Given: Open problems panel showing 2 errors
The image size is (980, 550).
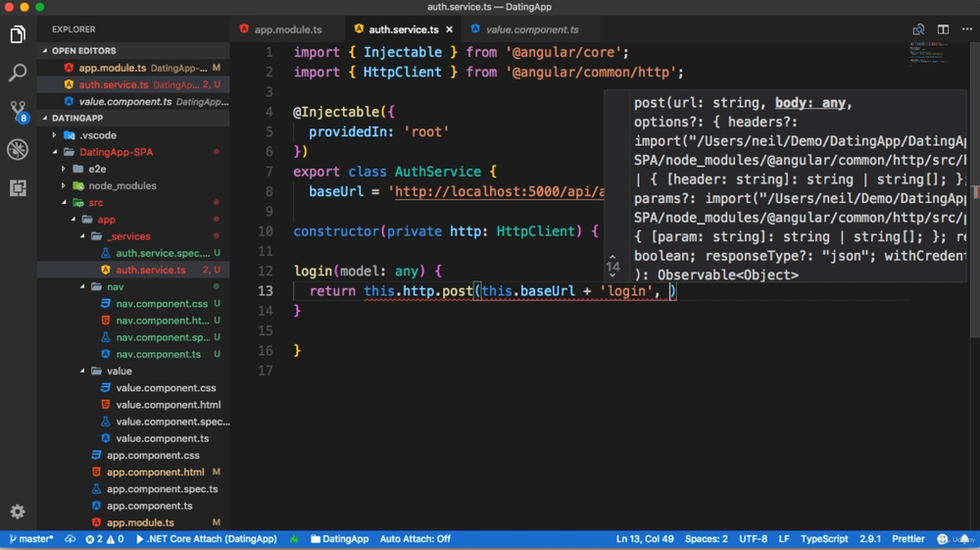Looking at the screenshot, I should [x=105, y=539].
